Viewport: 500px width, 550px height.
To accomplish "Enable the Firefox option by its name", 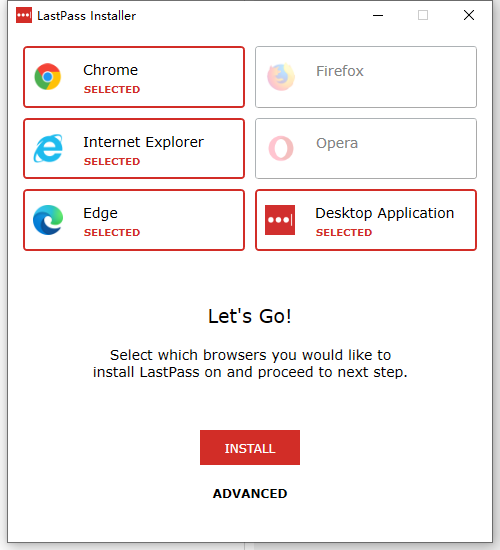I will click(340, 71).
